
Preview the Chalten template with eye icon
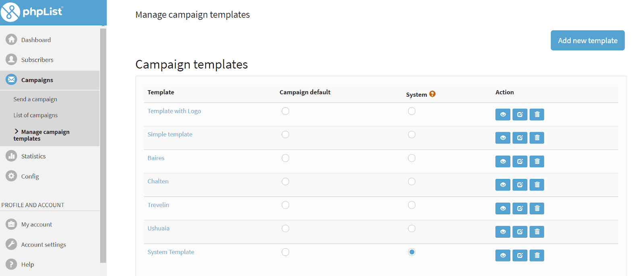pyautogui.click(x=503, y=185)
